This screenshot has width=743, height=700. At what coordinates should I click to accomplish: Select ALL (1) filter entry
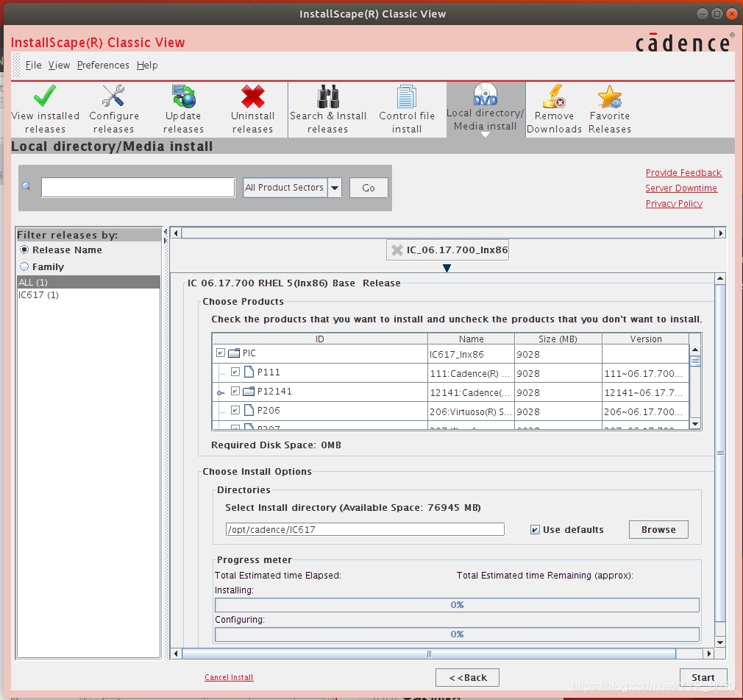coord(88,282)
